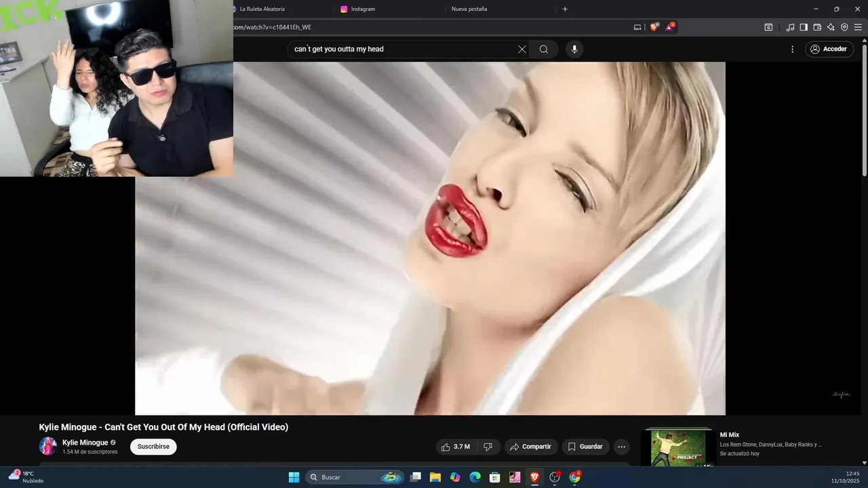Click the '1.54 M de suscriptores' text
The height and width of the screenshot is (488, 868).
[x=90, y=452]
